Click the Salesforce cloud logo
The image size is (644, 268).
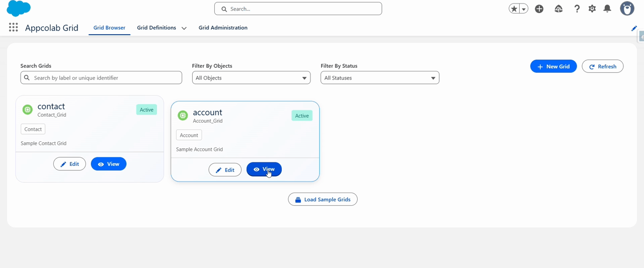point(19,9)
